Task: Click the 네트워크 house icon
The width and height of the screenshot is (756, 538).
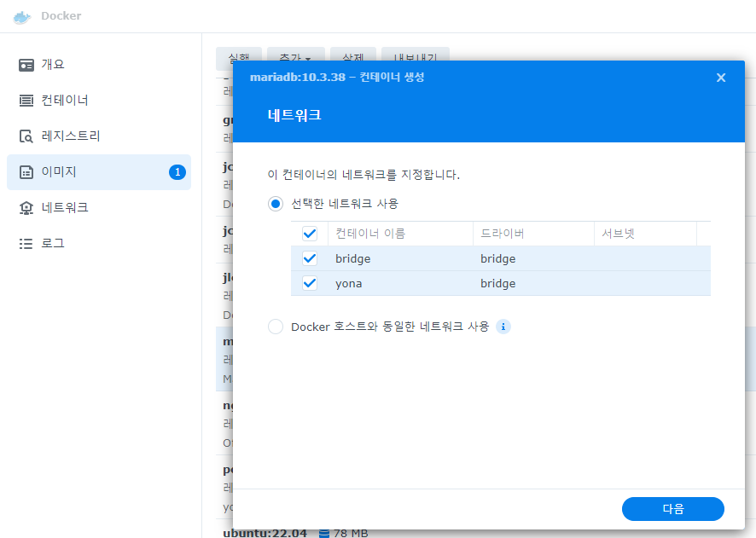Action: coord(26,207)
